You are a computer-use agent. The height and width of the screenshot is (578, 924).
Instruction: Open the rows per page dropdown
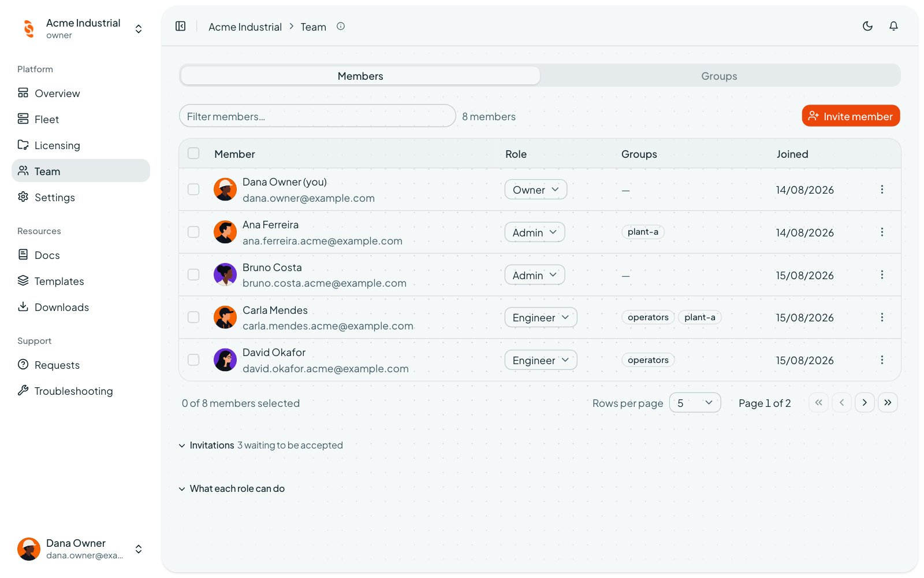click(695, 403)
